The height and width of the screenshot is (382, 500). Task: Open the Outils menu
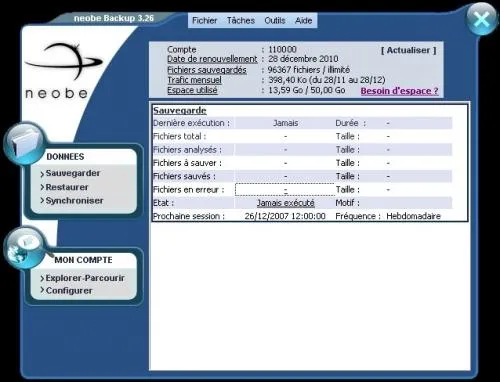275,20
